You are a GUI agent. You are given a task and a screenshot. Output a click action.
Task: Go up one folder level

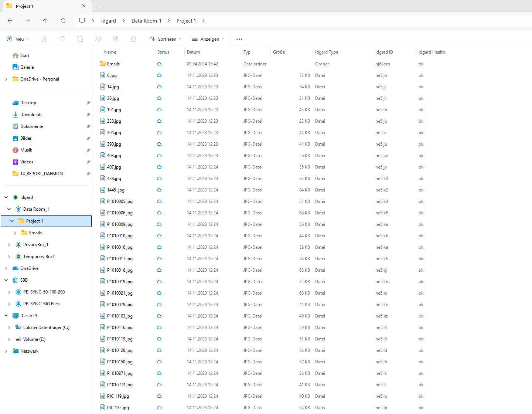(45, 21)
